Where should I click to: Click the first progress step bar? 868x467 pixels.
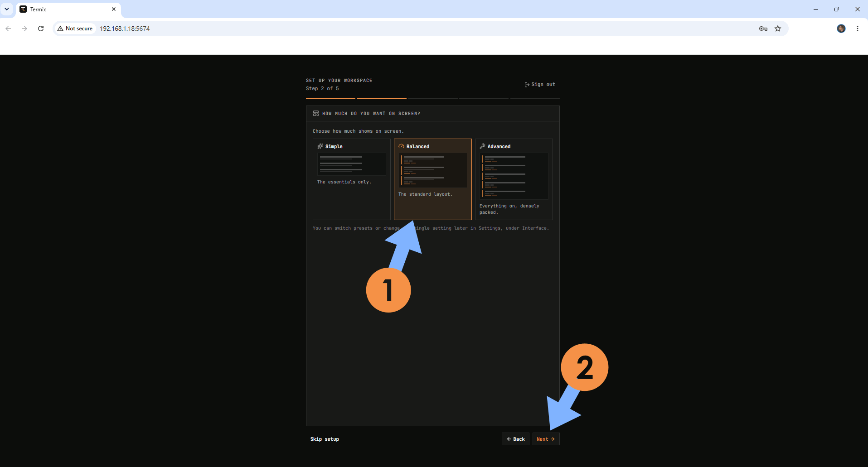[x=330, y=98]
